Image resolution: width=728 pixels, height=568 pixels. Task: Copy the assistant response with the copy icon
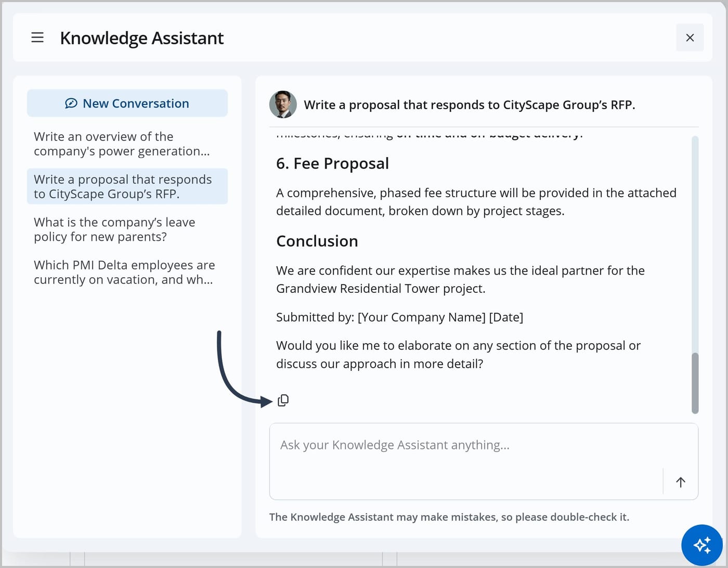click(283, 400)
